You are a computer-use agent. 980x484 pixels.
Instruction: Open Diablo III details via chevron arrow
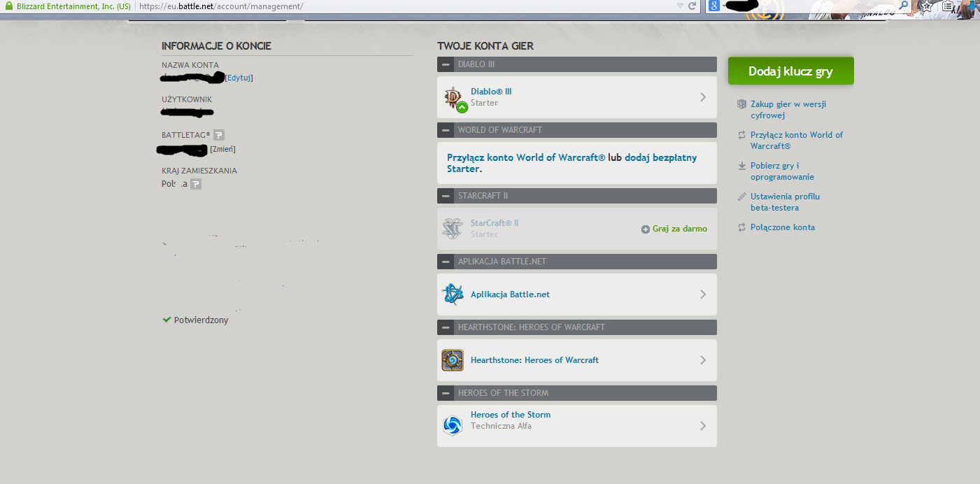(x=703, y=97)
